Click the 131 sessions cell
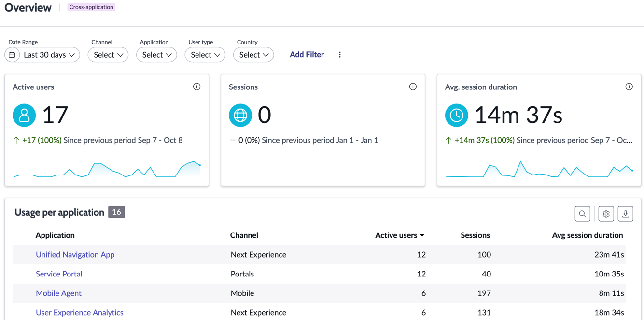Viewport: 644px width, 320px height. click(x=484, y=312)
